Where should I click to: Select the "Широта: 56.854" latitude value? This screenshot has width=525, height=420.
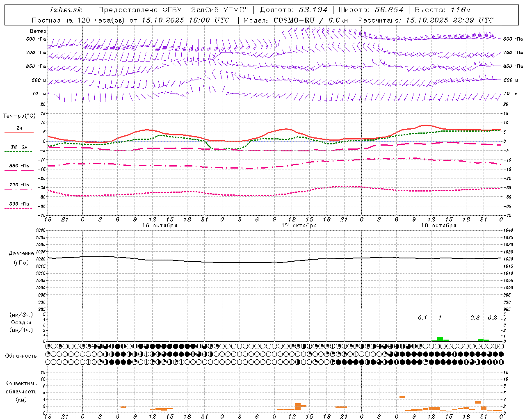tap(371, 10)
